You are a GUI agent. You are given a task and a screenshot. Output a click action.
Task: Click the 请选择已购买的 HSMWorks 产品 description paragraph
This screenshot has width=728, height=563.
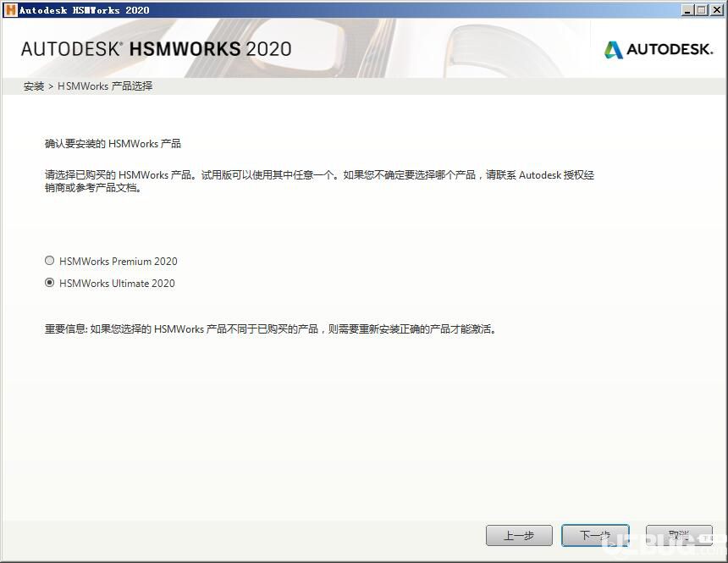pyautogui.click(x=319, y=181)
